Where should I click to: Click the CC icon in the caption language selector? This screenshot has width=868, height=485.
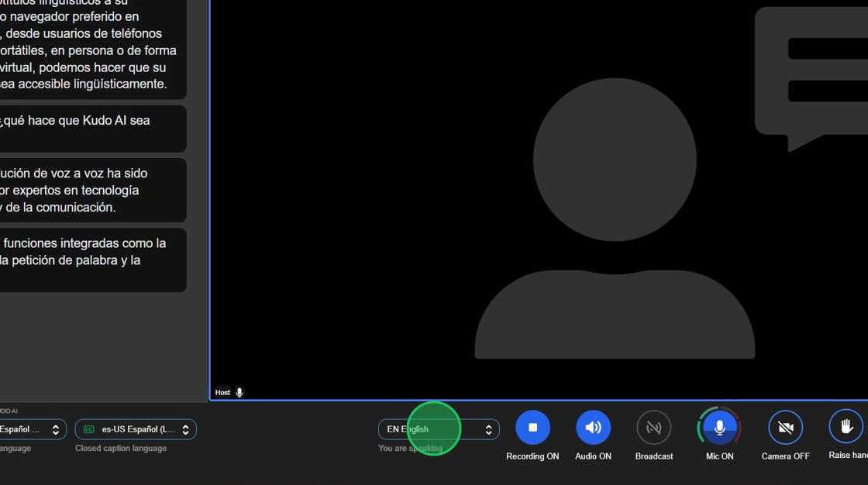coord(88,429)
